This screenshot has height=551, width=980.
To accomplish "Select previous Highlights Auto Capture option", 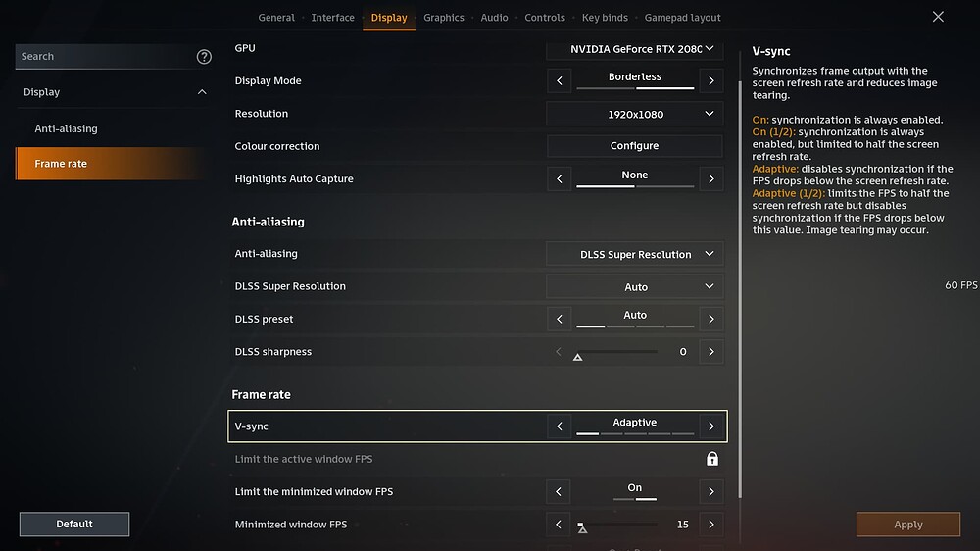I will coord(559,178).
